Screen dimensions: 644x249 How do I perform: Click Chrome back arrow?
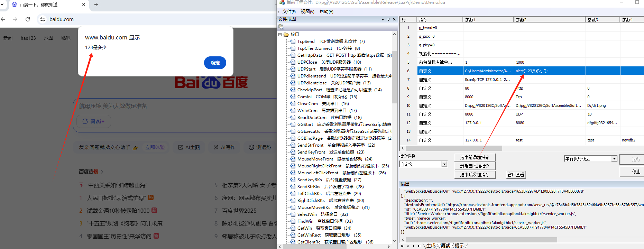(3, 19)
